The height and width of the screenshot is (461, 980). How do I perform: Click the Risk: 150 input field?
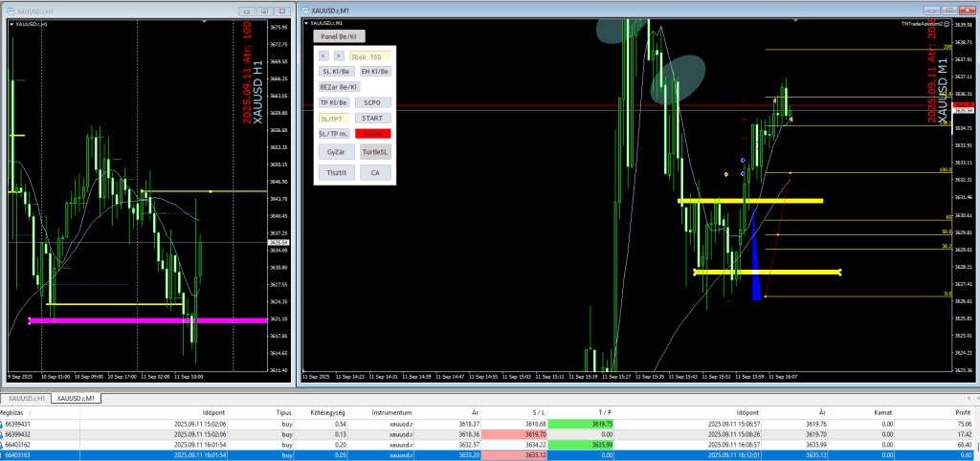click(369, 56)
